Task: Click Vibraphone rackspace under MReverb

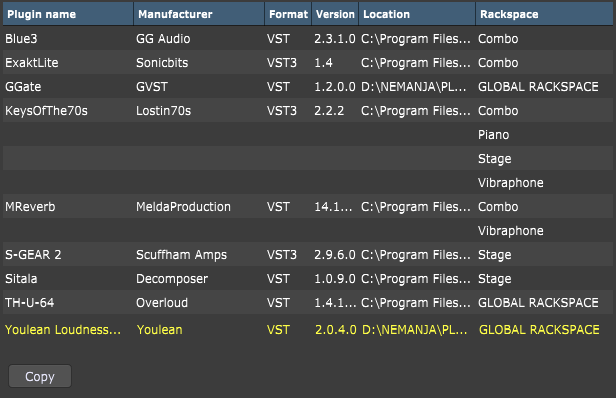Action: pyautogui.click(x=511, y=231)
